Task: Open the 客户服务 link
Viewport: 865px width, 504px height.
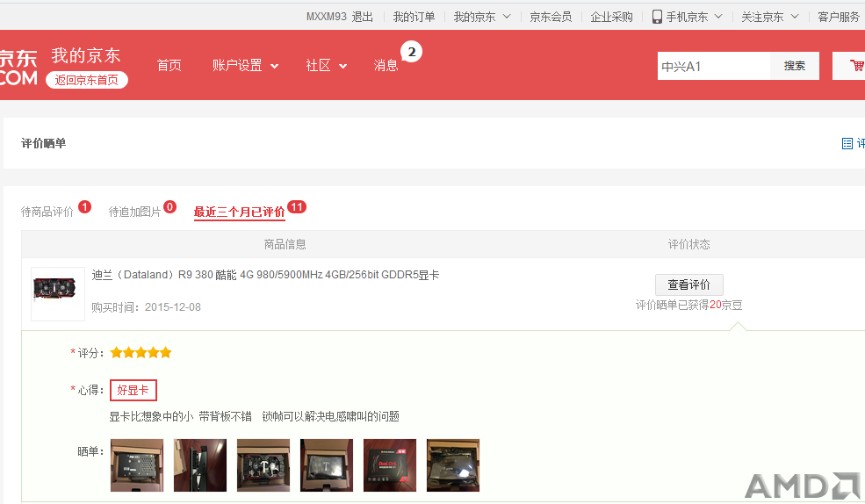Action: click(839, 17)
